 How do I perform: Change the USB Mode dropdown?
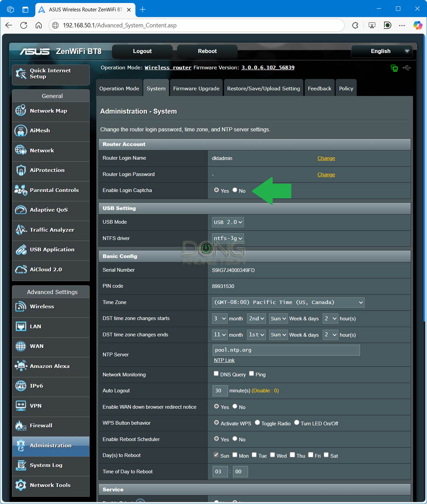(227, 222)
